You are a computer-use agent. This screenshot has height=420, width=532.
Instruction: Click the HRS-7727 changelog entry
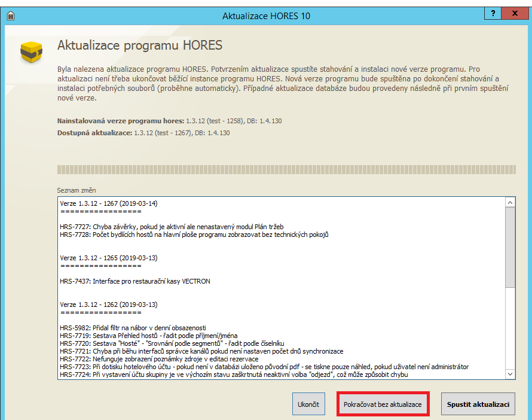[172, 227]
